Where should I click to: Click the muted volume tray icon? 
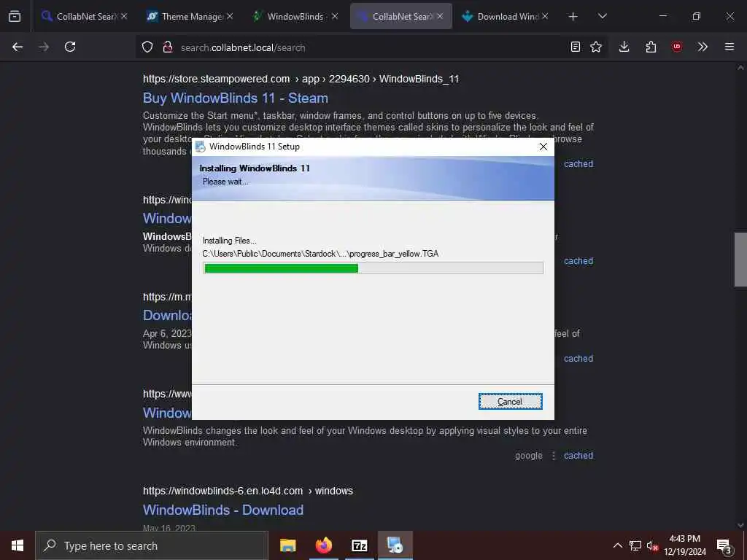[x=652, y=545]
